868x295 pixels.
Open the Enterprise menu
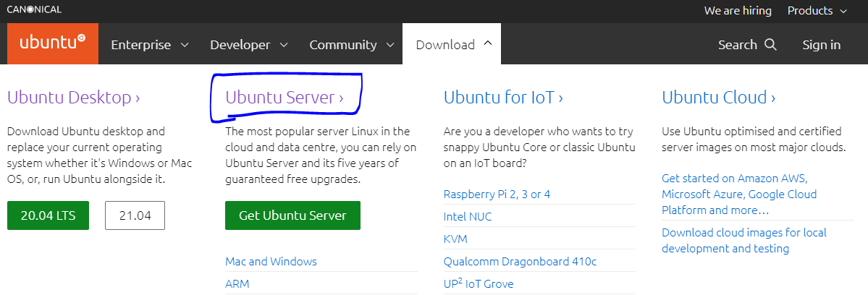pos(150,45)
